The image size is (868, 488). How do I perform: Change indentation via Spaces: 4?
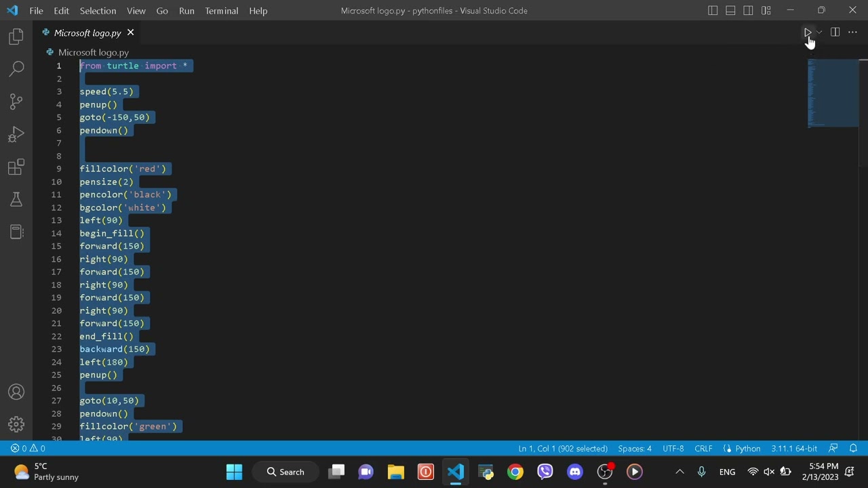pyautogui.click(x=635, y=448)
